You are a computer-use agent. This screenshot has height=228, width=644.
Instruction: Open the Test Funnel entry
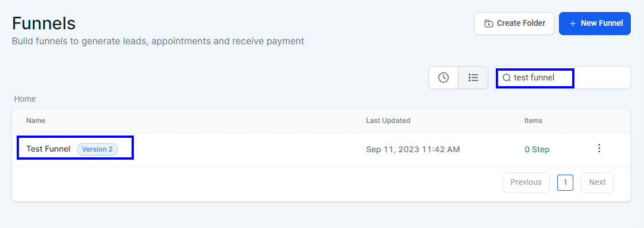coord(48,149)
